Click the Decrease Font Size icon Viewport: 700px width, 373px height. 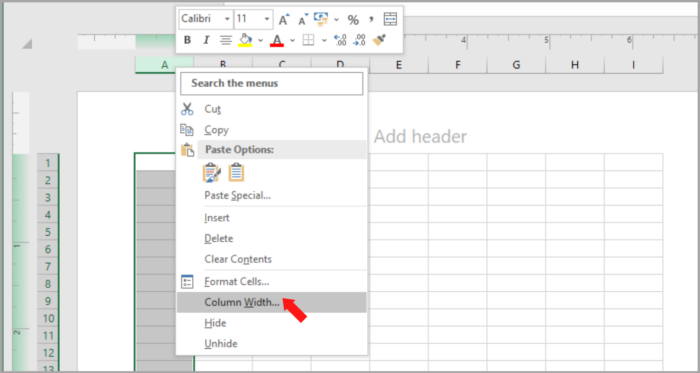click(x=303, y=20)
